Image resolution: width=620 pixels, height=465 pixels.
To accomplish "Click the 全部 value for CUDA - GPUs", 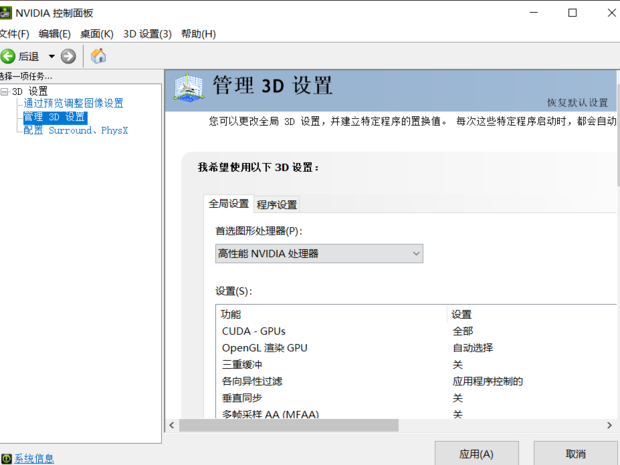I will coord(463,331).
